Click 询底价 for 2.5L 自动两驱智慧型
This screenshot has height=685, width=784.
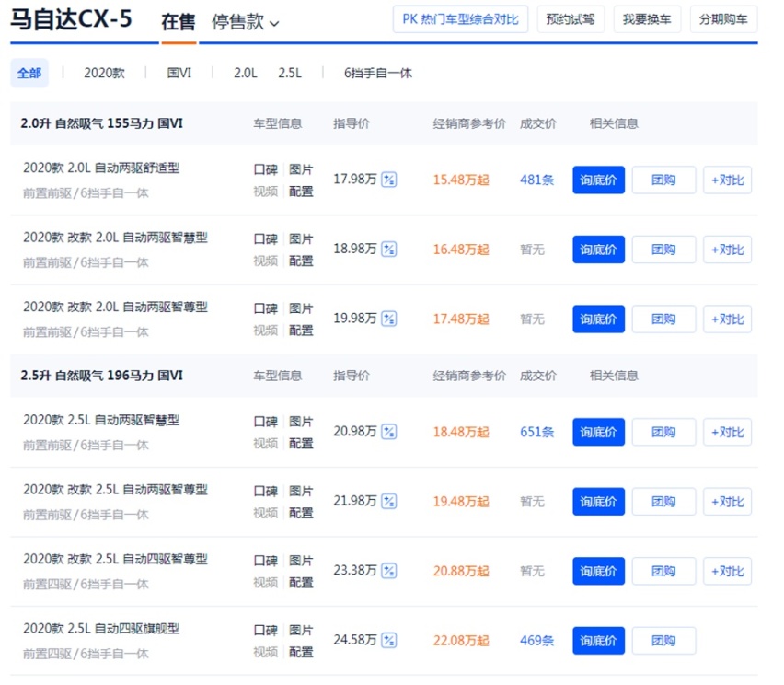[x=598, y=432]
